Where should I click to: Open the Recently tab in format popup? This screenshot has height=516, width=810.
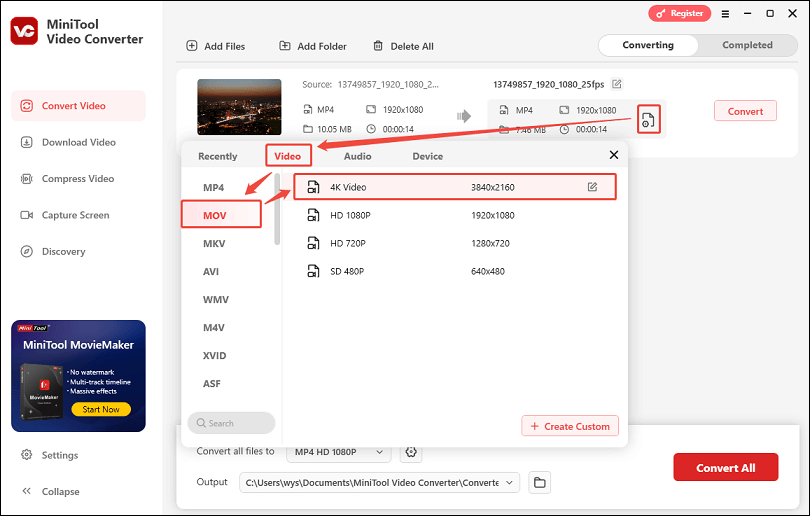click(217, 156)
